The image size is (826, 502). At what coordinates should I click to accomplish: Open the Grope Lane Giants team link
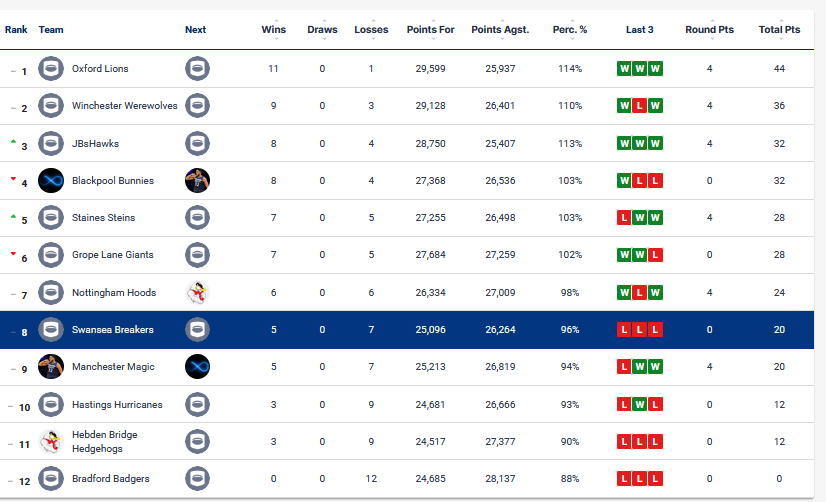pos(112,255)
